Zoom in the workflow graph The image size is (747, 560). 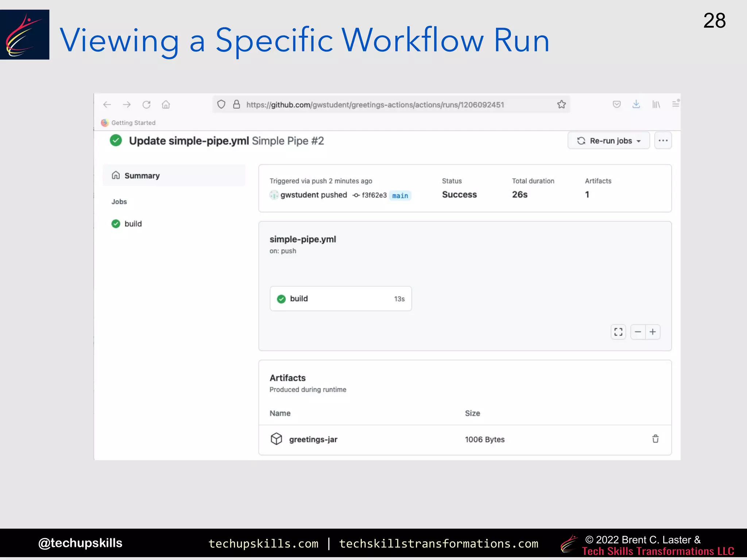coord(653,332)
